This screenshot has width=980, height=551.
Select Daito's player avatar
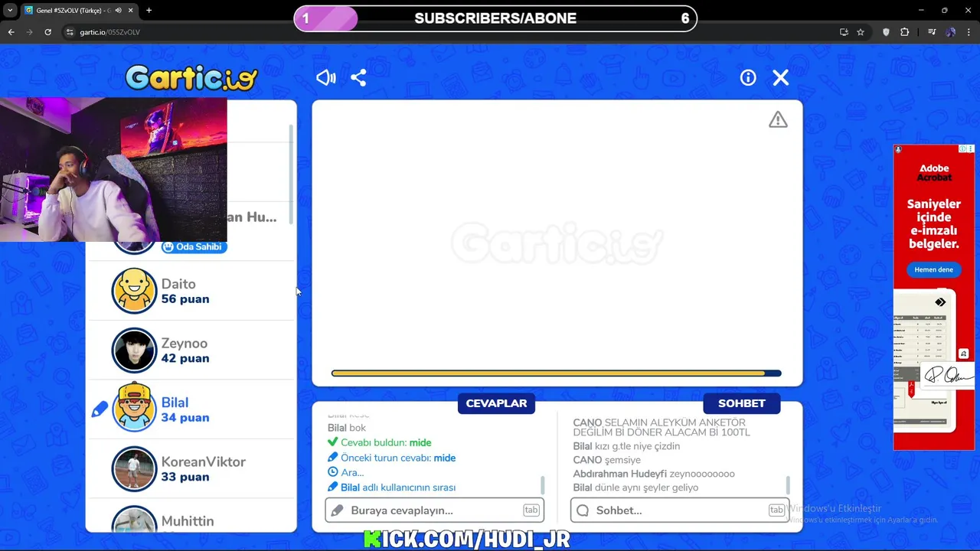134,291
